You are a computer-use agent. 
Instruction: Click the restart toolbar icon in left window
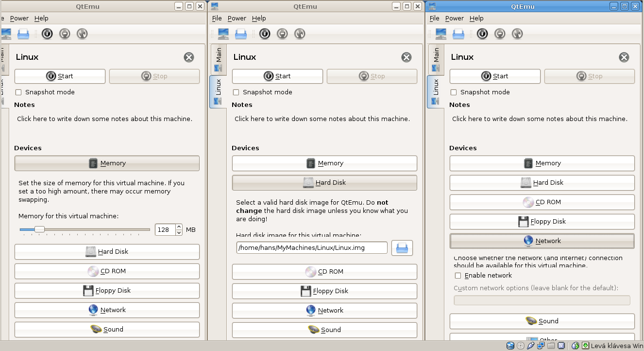[82, 34]
